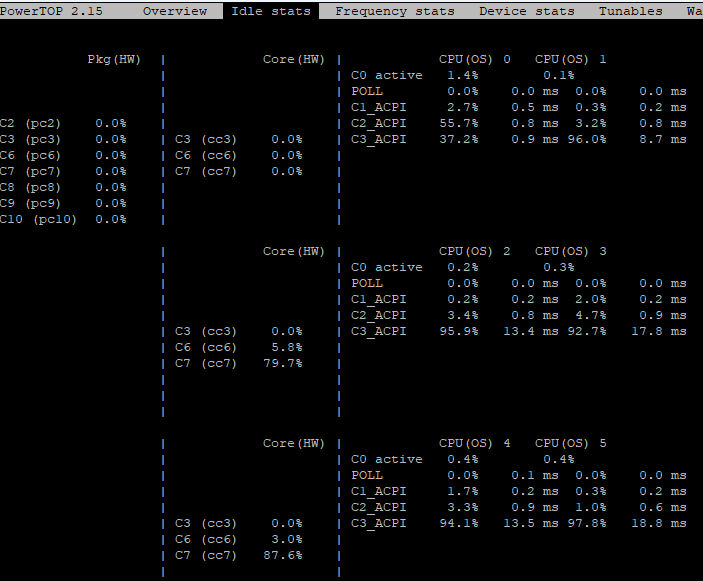
Task: Click the 79.7% C7 (cc7) value
Action: click(283, 364)
